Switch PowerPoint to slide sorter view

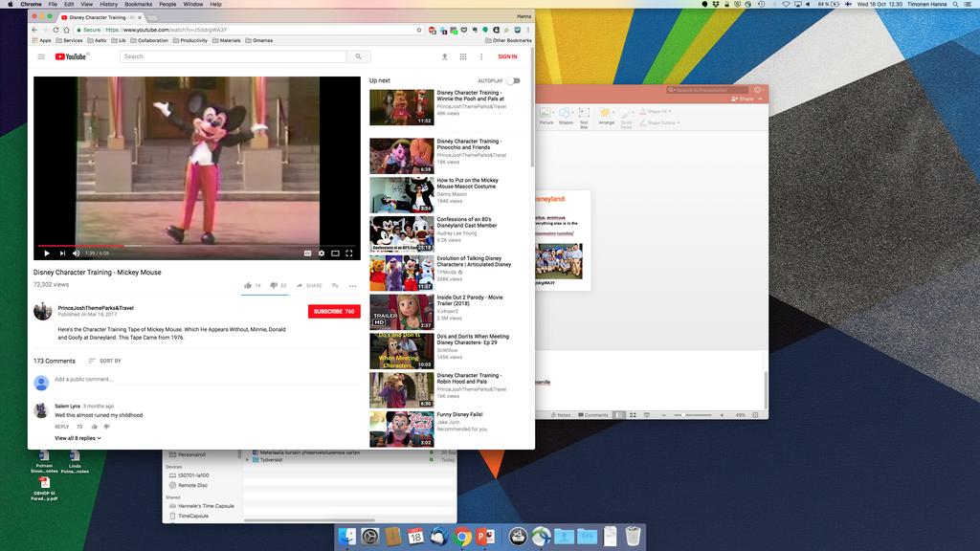pos(633,415)
